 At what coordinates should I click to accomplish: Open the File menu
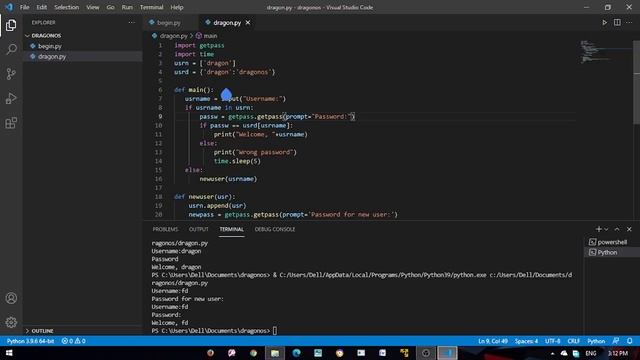(24, 7)
